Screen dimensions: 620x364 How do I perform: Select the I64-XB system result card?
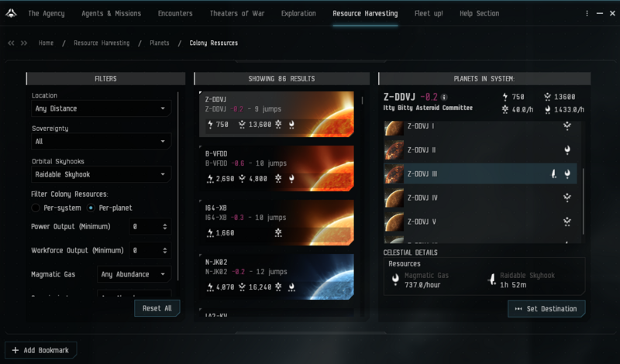[277, 222]
